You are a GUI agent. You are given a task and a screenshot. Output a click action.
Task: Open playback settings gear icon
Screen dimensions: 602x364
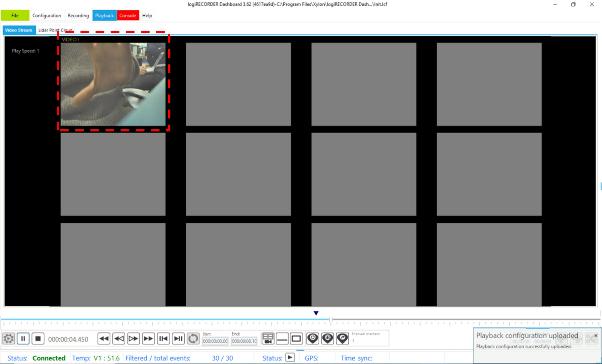coord(8,339)
